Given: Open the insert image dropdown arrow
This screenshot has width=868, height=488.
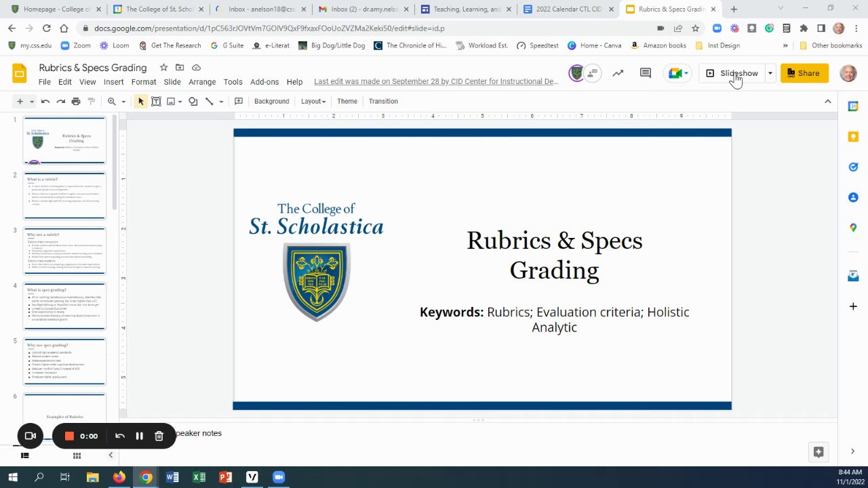Looking at the screenshot, I should click(x=180, y=102).
